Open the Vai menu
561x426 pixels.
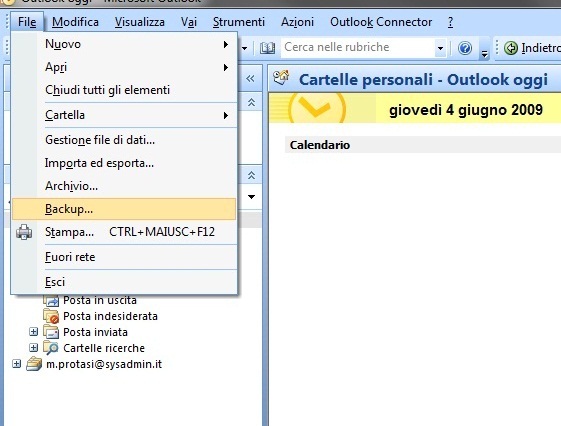(x=189, y=22)
